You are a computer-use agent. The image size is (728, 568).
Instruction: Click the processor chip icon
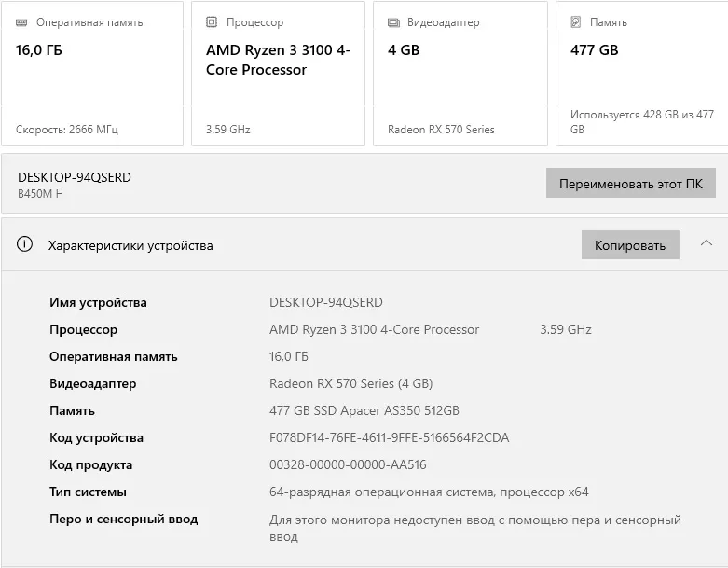(212, 21)
